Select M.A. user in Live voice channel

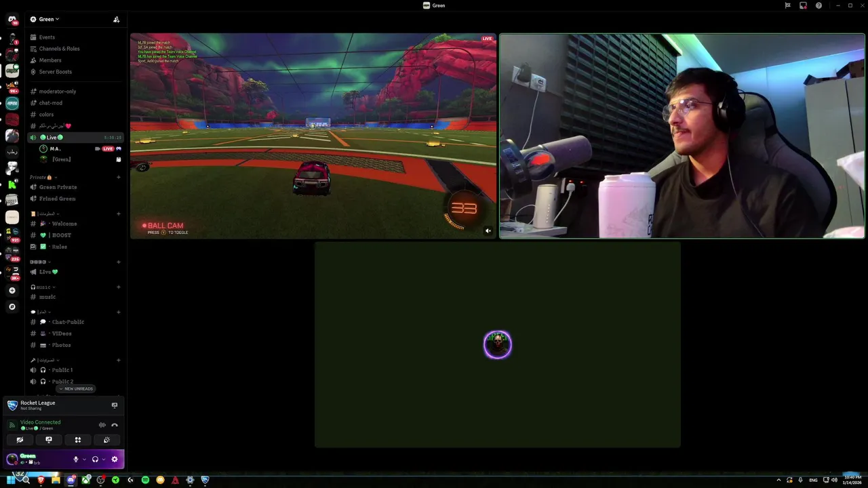pos(80,148)
